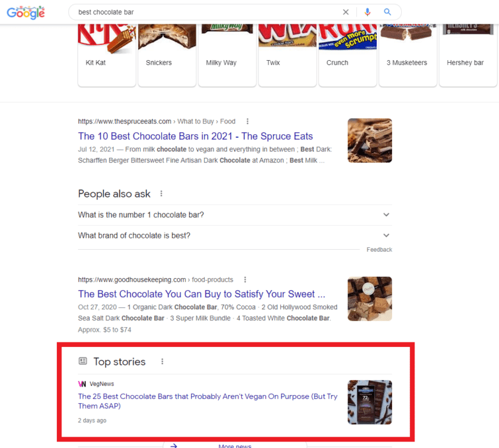Start voice search with the microphone icon
The width and height of the screenshot is (499, 448).
point(367,12)
